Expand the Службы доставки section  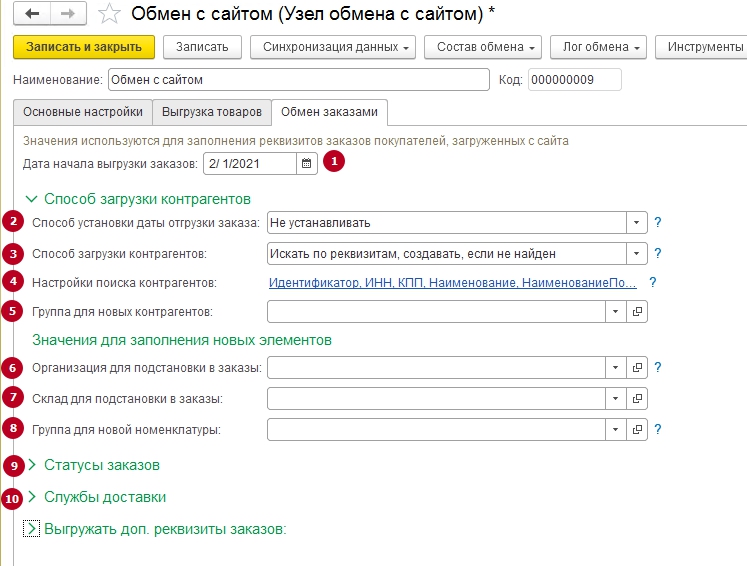tap(104, 497)
